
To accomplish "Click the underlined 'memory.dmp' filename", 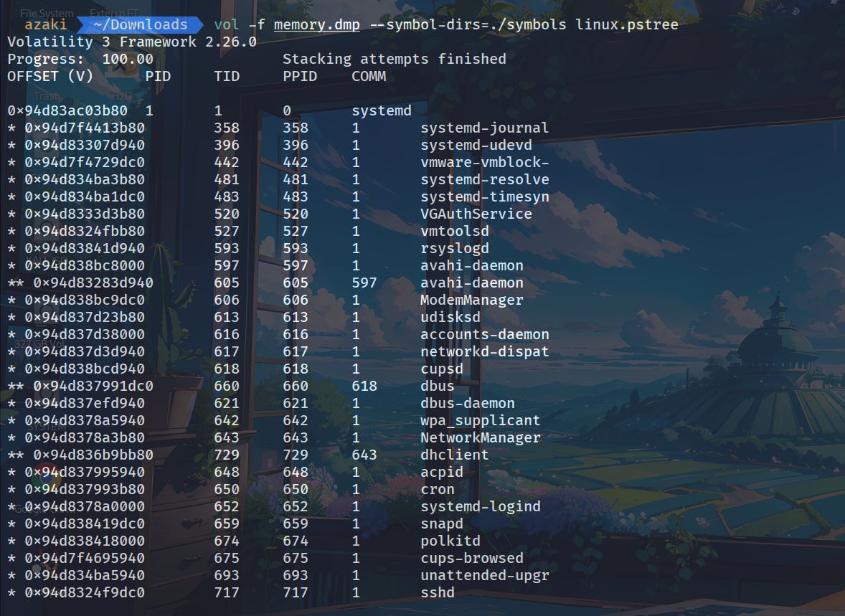I will [x=317, y=25].
